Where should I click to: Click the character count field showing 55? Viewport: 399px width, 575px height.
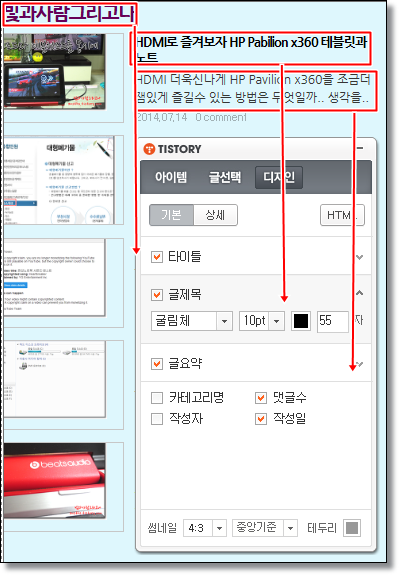(333, 322)
